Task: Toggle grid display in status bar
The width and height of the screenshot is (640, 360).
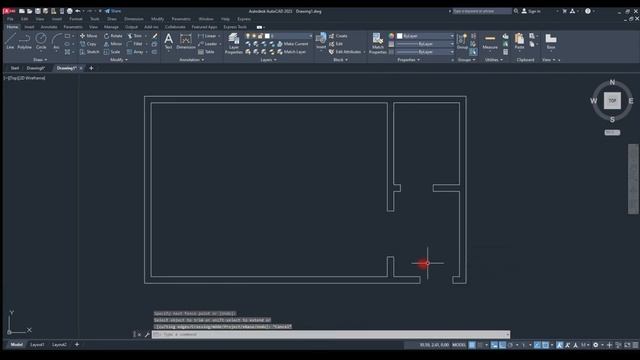Action: [472, 345]
